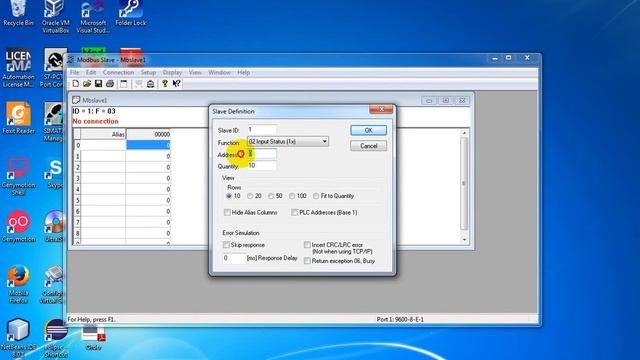The image size is (640, 360).
Task: Open the Setup menu
Action: [148, 73]
